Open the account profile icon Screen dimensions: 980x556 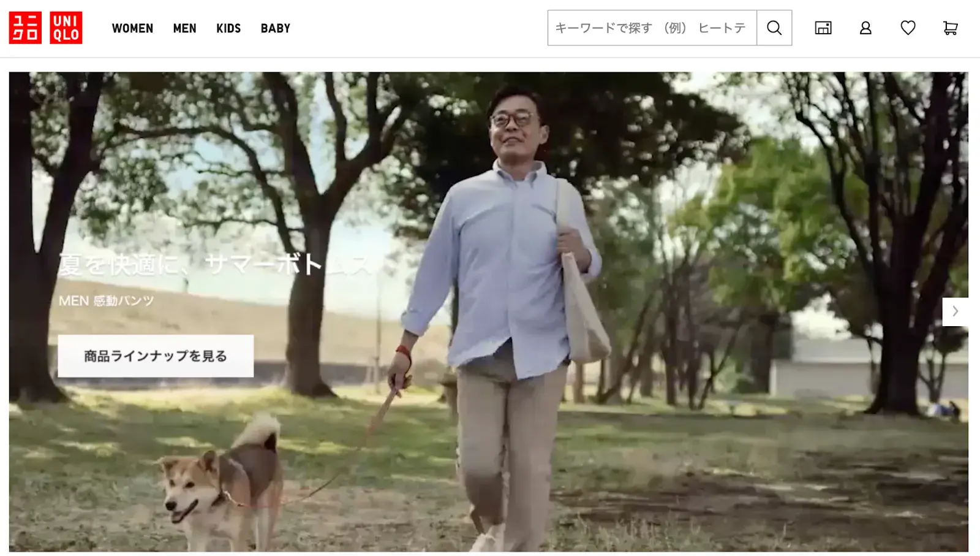[x=865, y=28]
